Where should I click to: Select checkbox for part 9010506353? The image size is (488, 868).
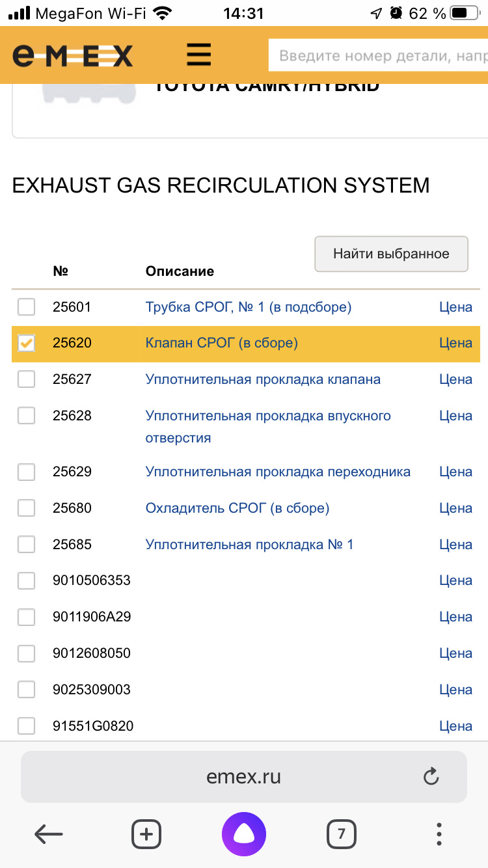tap(26, 580)
